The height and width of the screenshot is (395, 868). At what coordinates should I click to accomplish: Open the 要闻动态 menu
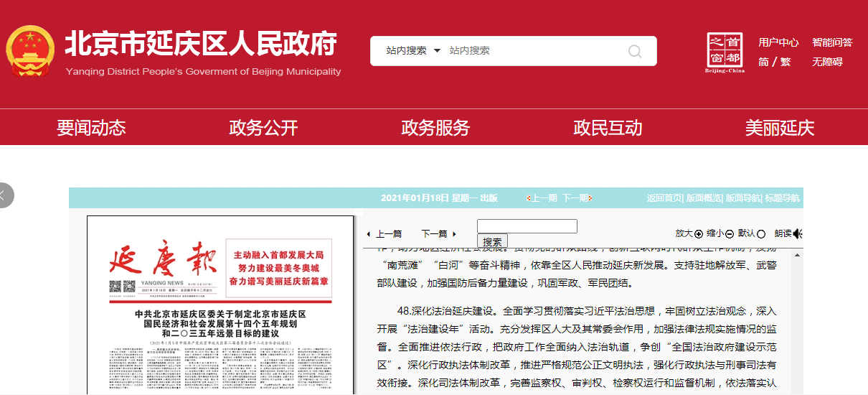click(91, 128)
